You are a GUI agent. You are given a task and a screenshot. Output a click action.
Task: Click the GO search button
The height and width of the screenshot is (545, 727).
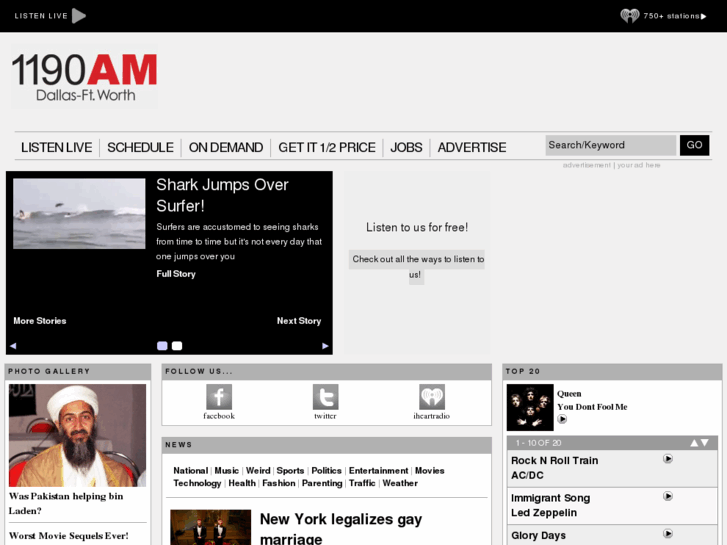click(x=695, y=145)
